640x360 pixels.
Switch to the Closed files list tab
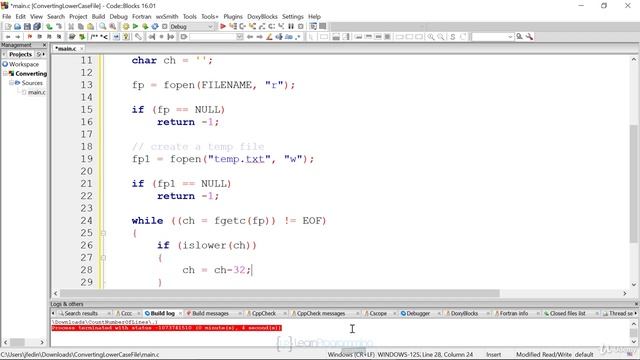click(x=567, y=313)
